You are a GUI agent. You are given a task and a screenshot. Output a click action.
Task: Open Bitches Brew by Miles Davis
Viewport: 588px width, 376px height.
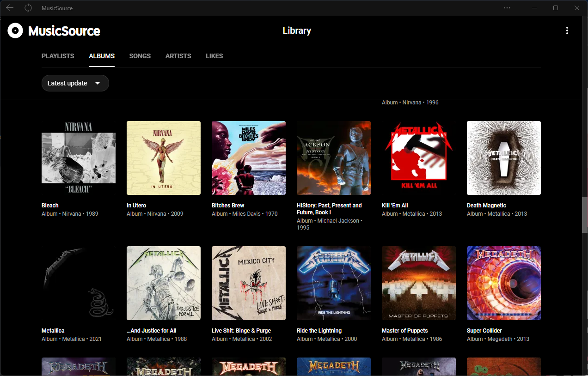tap(248, 158)
